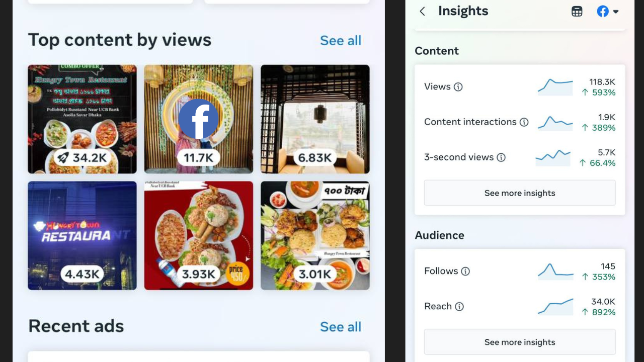Click See more insights under Audience
The height and width of the screenshot is (362, 644).
(520, 342)
